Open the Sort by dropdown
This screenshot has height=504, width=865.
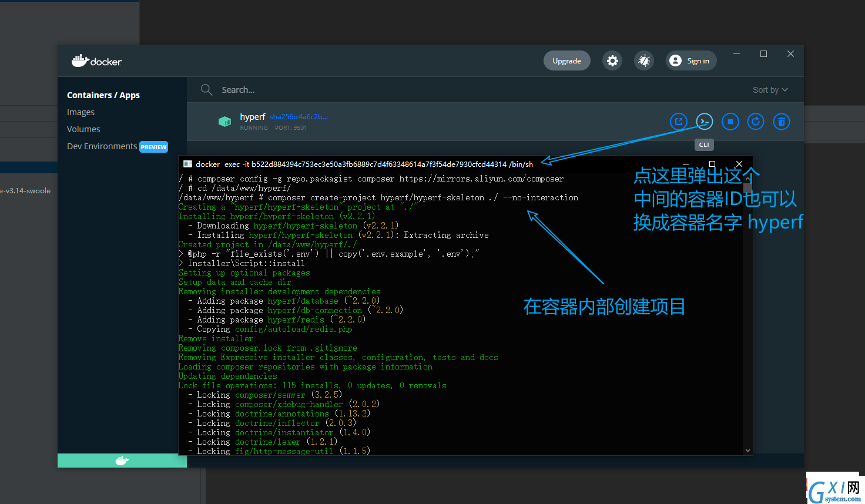(x=770, y=90)
